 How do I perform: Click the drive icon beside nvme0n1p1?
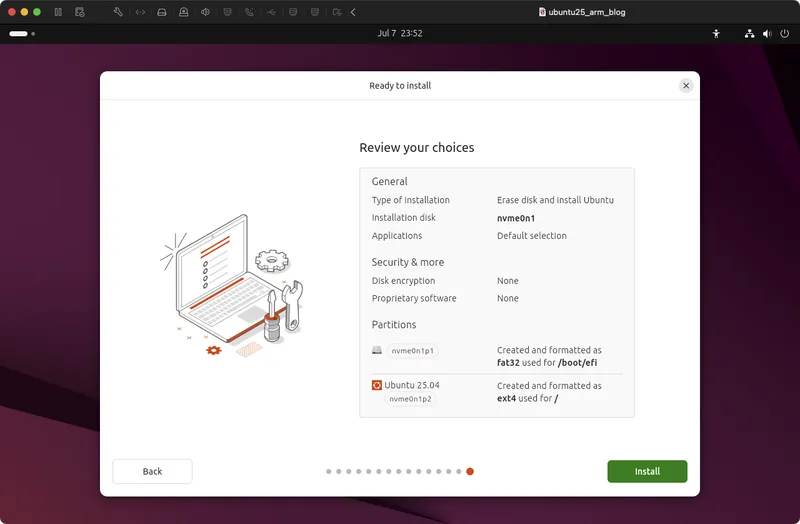[377, 351]
